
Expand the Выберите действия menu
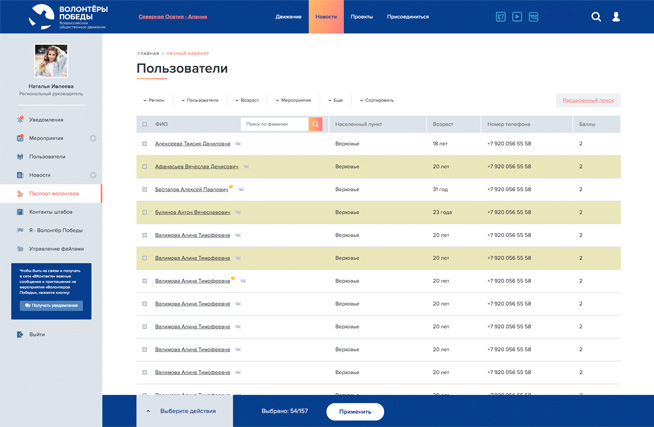tap(181, 411)
